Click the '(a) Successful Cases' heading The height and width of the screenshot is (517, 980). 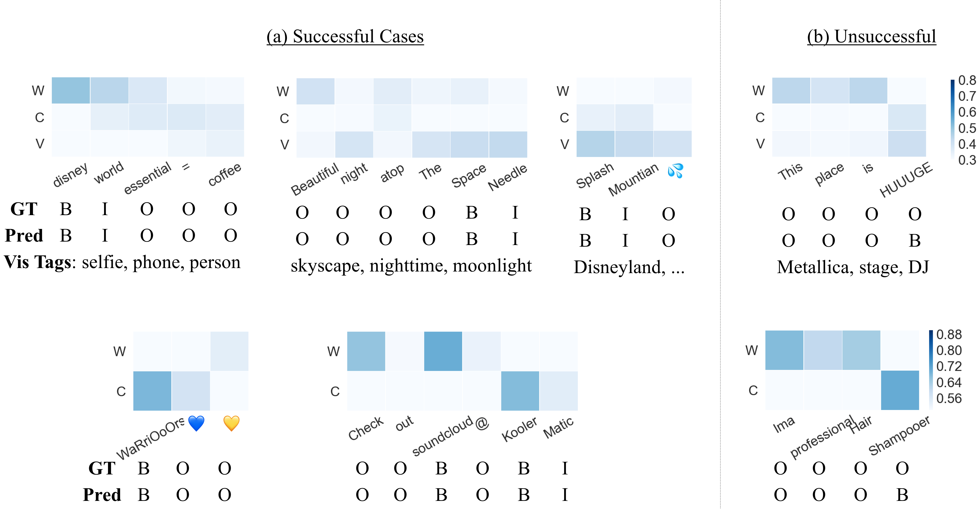tap(345, 37)
